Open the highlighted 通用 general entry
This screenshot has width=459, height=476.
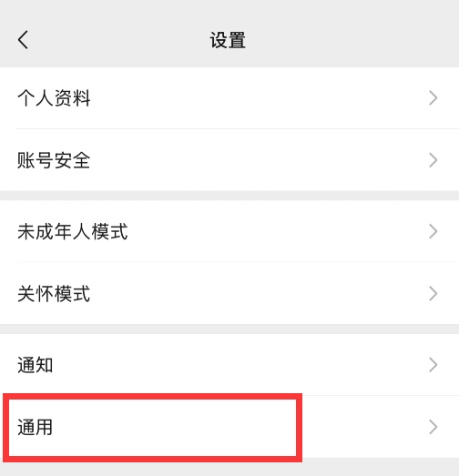(36, 427)
